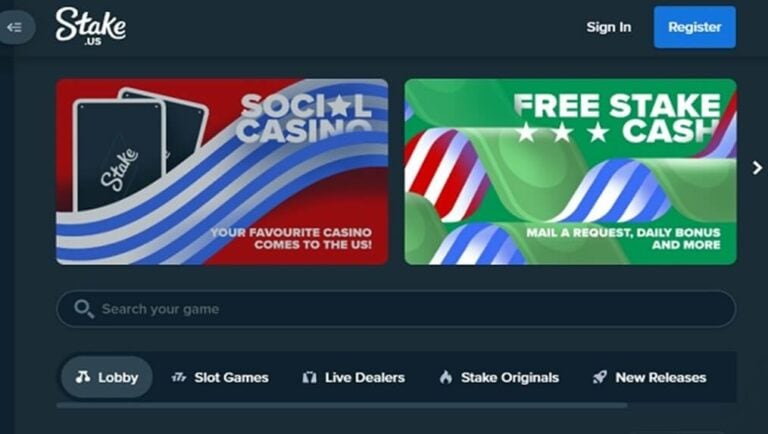Open the Free Stake Cash banner

point(570,171)
